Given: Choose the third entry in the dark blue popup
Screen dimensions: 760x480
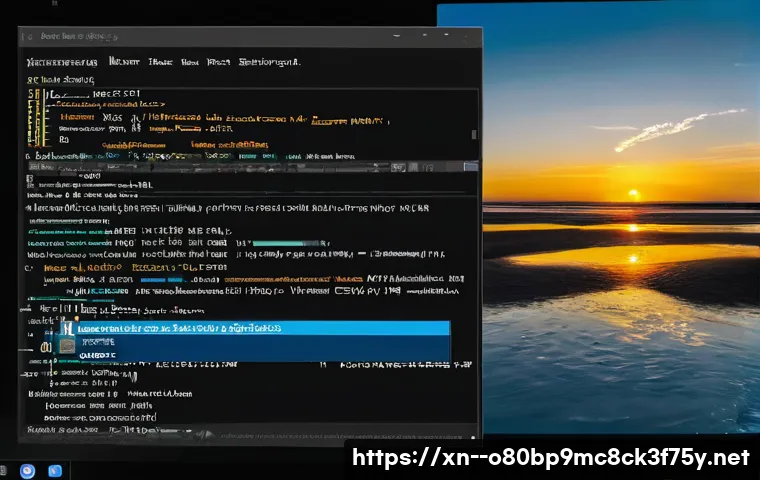Looking at the screenshot, I should pos(98,354).
